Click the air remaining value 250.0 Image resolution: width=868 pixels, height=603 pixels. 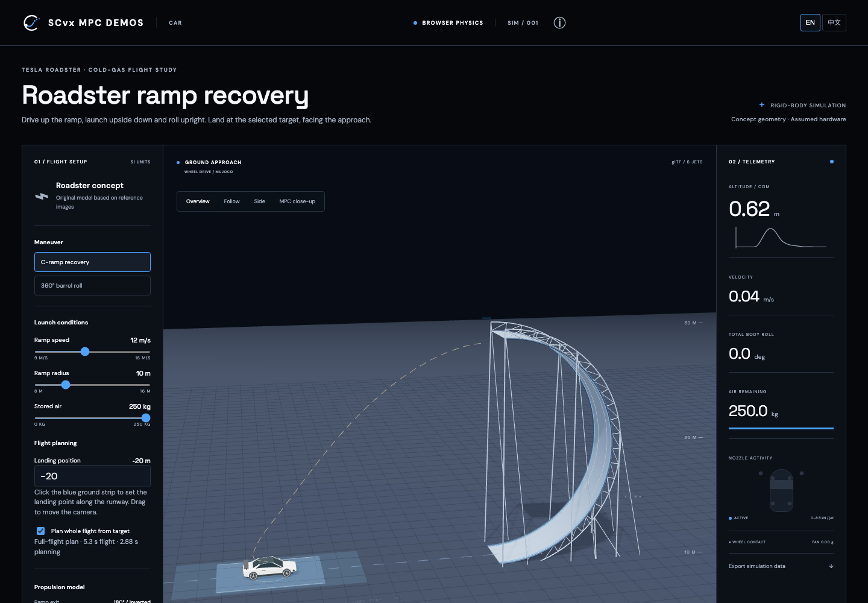(748, 411)
